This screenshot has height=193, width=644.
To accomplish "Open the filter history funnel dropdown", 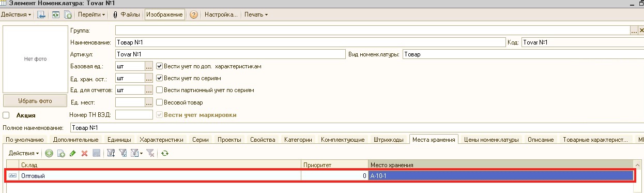I will (137, 153).
